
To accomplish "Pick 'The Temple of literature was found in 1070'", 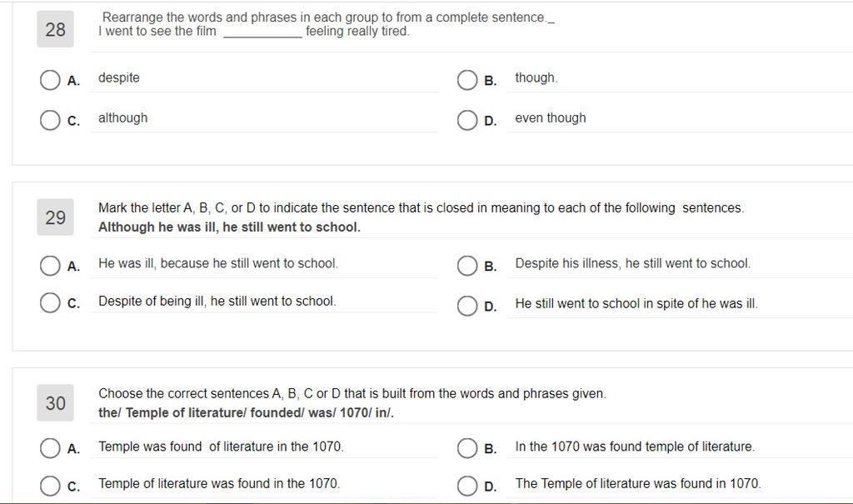I will (x=467, y=486).
